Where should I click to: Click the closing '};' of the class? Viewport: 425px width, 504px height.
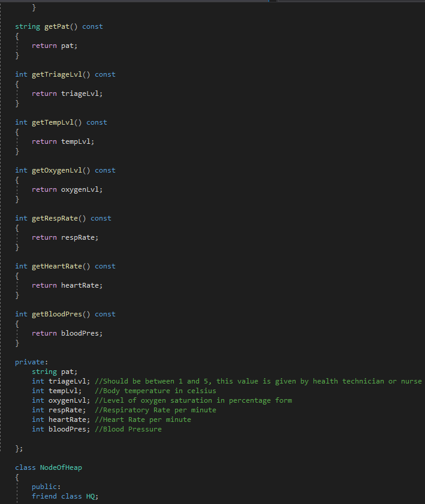tap(19, 448)
